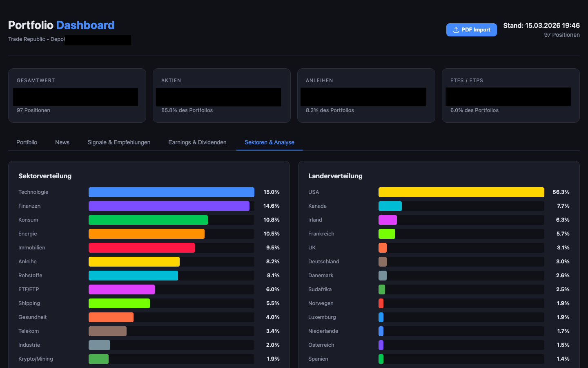Click the PDF Import upload icon

[x=456, y=29]
